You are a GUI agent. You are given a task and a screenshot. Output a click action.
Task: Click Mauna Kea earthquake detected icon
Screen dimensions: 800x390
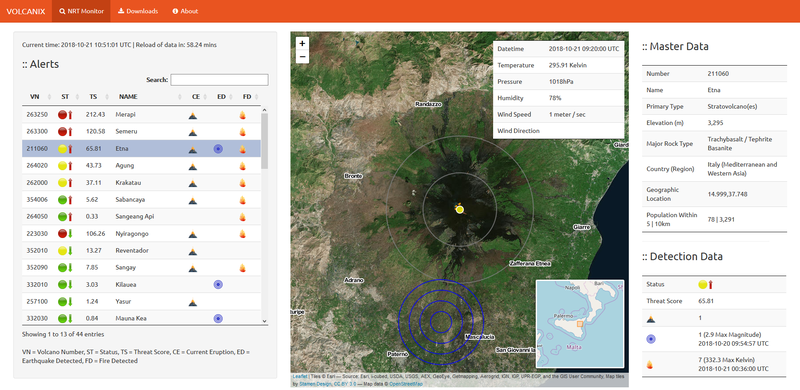click(x=218, y=319)
